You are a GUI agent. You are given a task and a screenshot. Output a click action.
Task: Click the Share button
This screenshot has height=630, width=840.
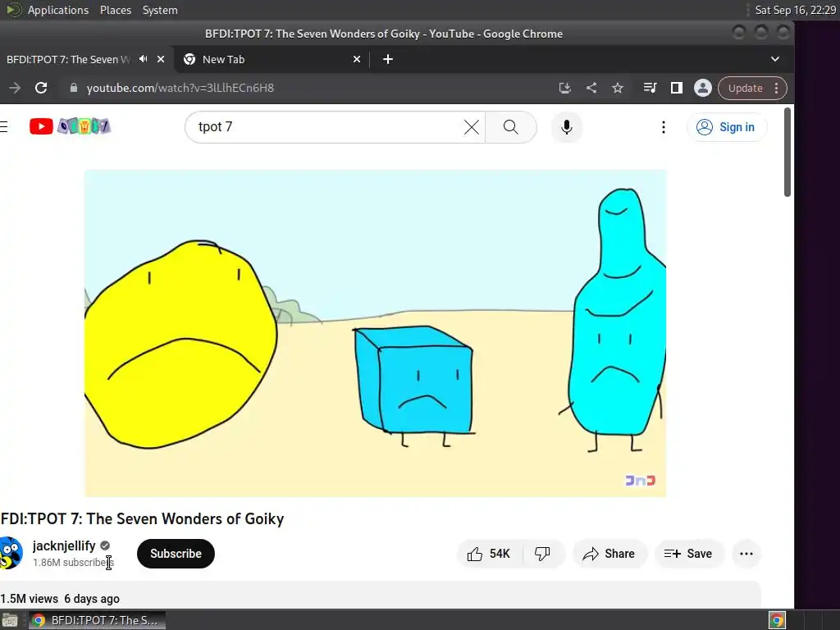[609, 554]
